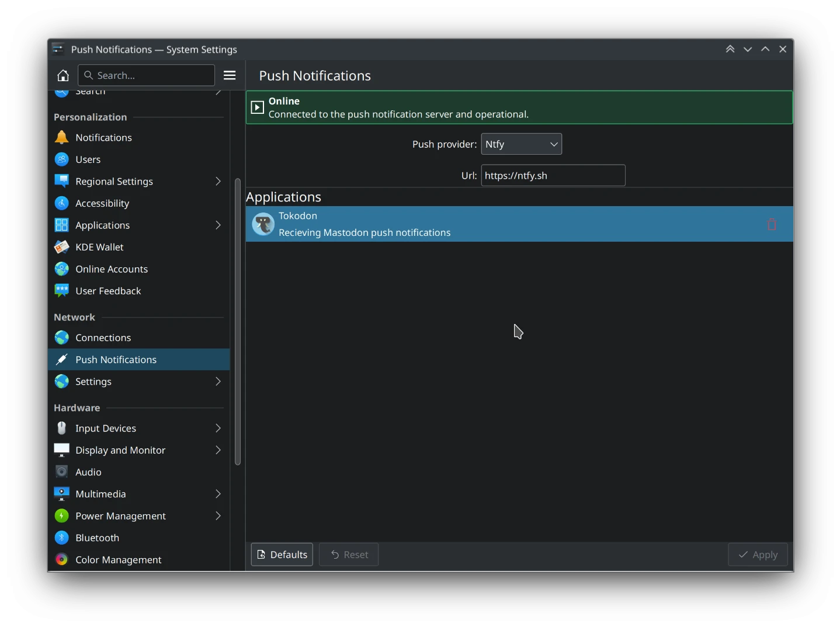Click the Connections globe icon

tap(61, 337)
